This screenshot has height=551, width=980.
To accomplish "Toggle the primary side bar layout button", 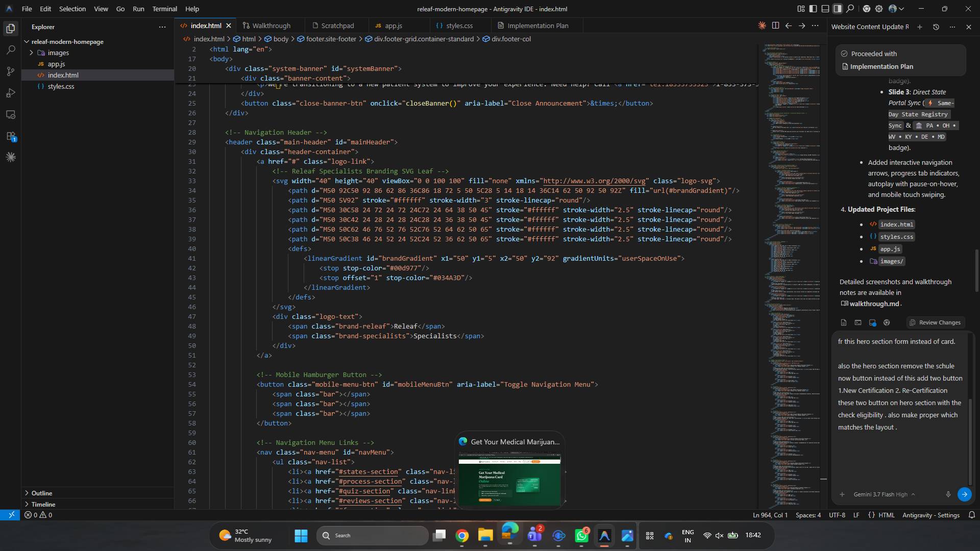I will point(813,9).
